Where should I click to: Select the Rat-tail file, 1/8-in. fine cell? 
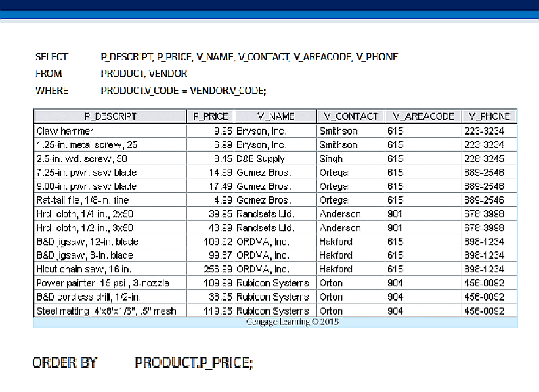click(83, 200)
